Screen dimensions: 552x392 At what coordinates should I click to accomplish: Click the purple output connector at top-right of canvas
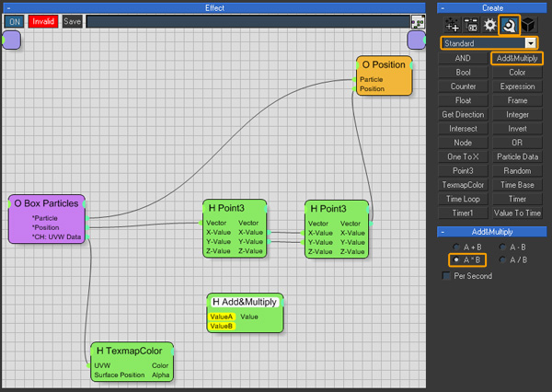click(417, 40)
